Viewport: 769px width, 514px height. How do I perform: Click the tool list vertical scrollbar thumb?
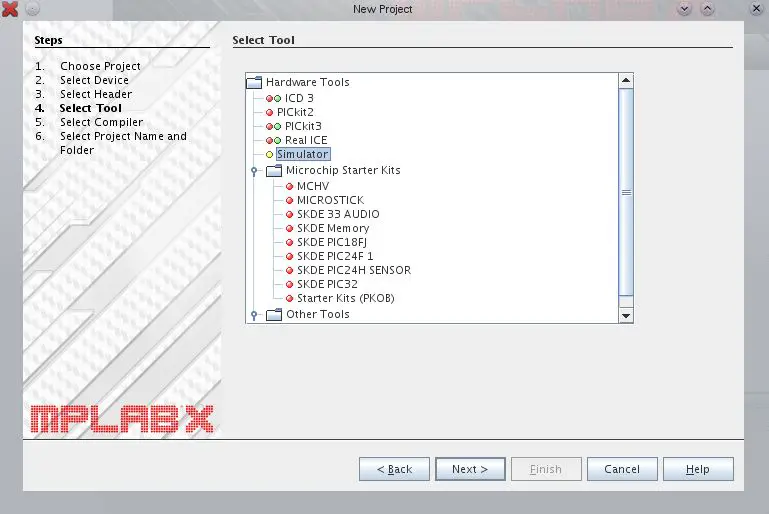point(626,192)
